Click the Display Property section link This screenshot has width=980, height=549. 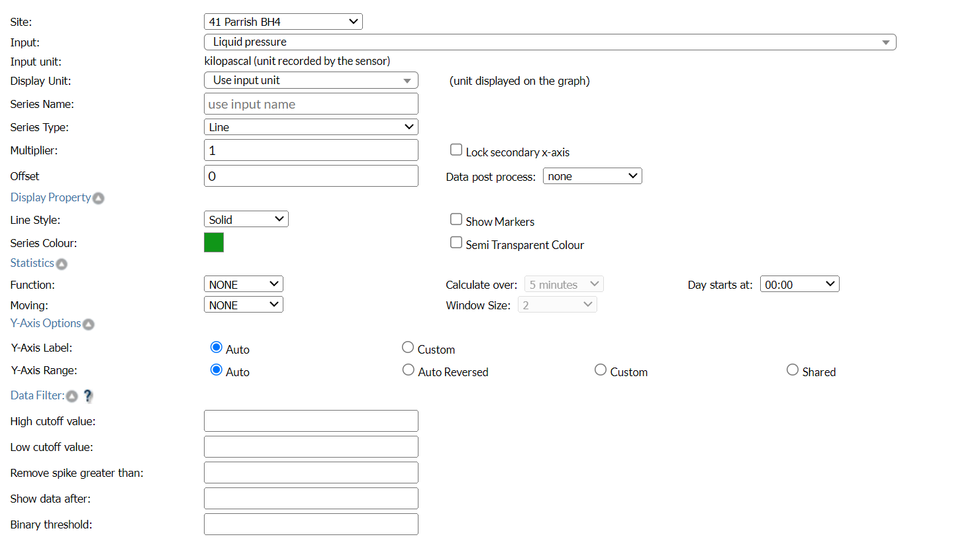coord(50,197)
